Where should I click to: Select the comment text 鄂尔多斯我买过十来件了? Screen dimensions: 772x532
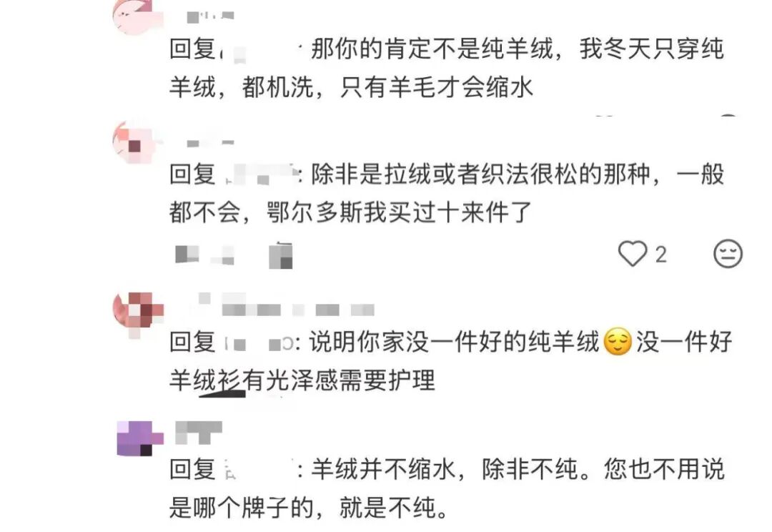tap(399, 213)
